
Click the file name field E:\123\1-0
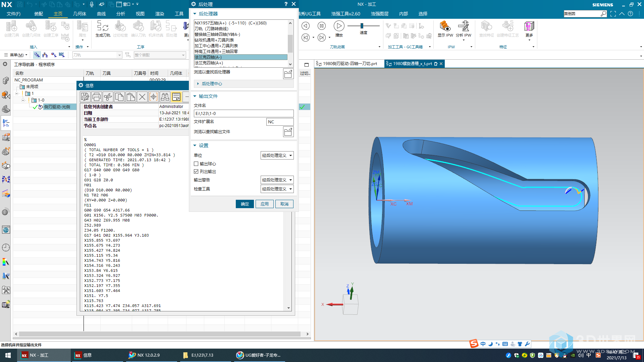click(x=244, y=114)
